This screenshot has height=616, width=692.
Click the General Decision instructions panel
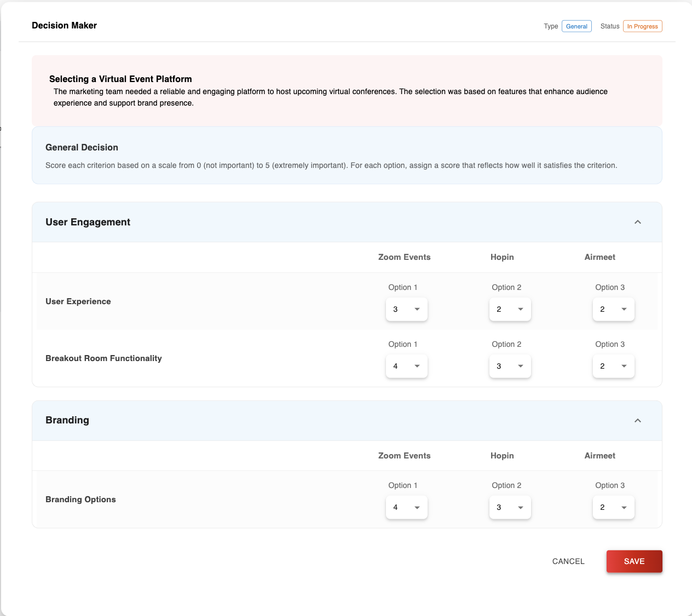tap(347, 155)
